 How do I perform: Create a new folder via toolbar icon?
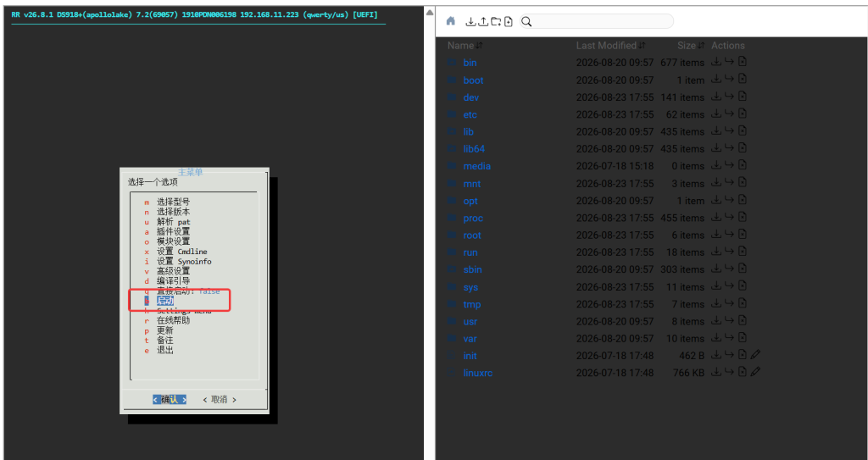496,21
